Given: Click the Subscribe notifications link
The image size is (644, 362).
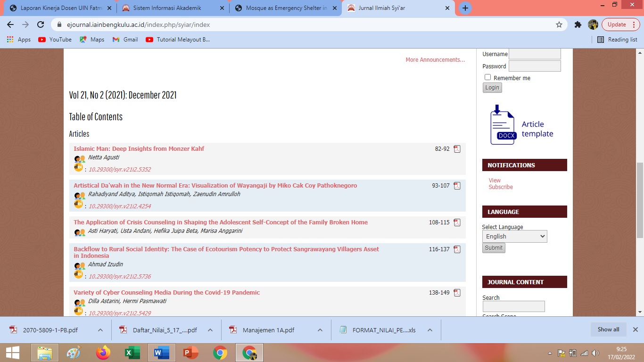Looking at the screenshot, I should (x=501, y=187).
